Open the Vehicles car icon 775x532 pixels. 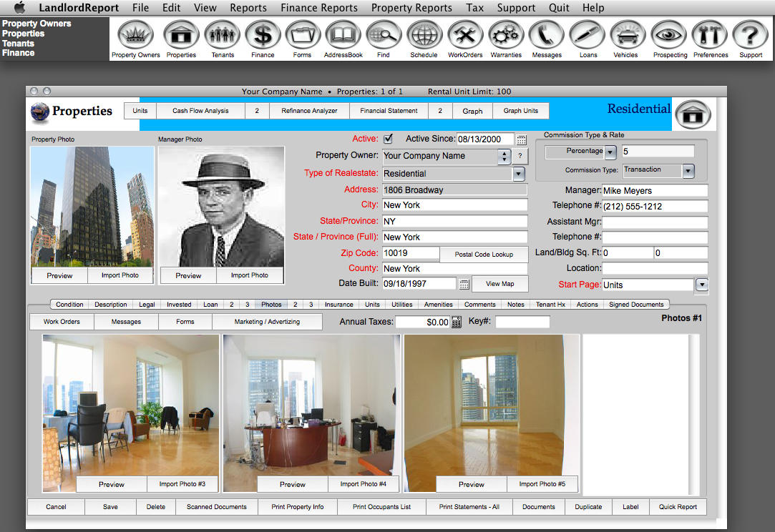point(628,35)
